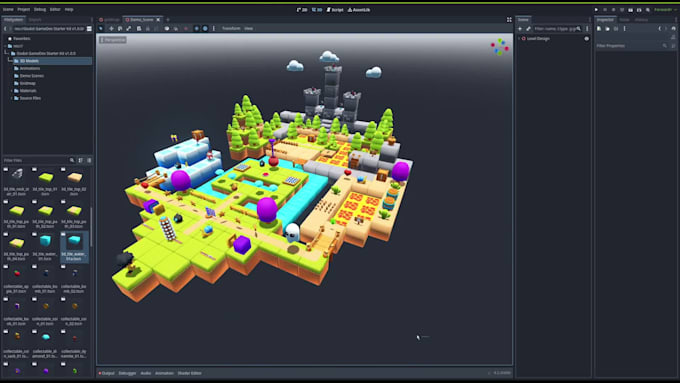Select the Scale Mode tool
This screenshot has height=383, width=680.
click(x=129, y=29)
